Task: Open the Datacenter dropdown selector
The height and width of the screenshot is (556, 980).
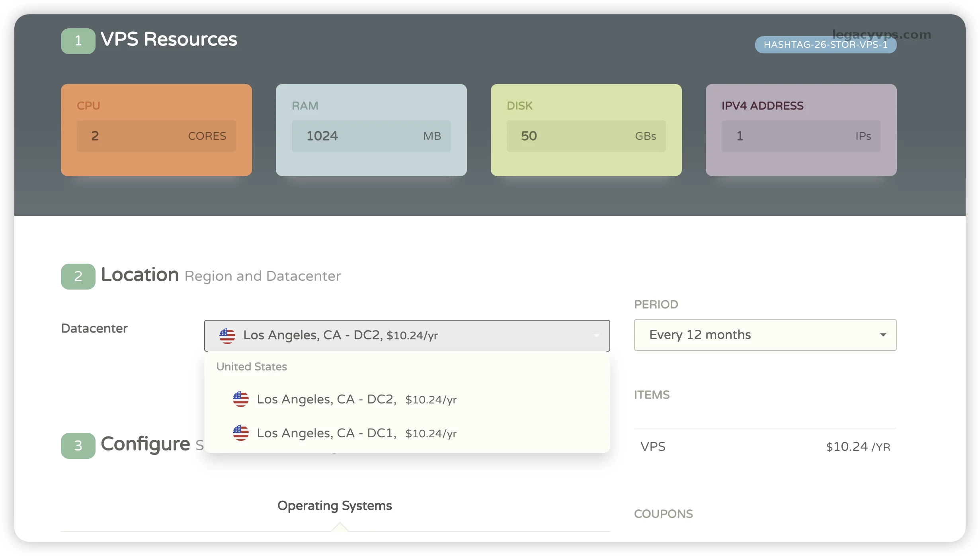Action: coord(407,336)
